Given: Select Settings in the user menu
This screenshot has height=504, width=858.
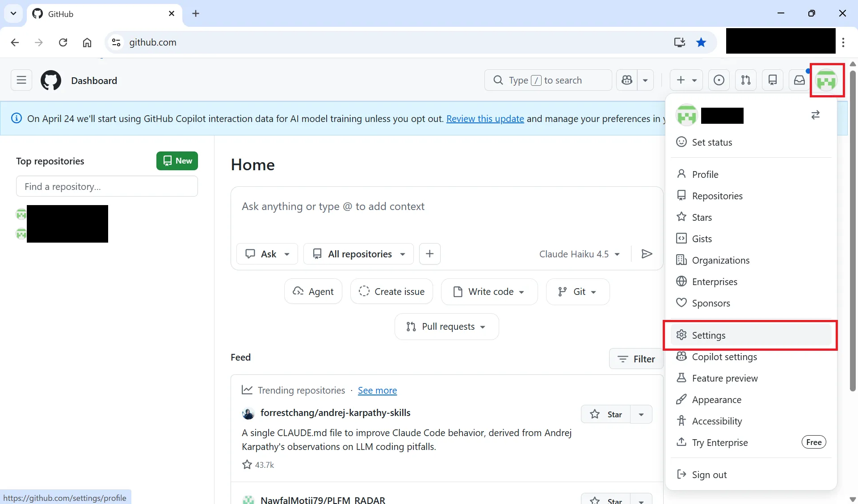Looking at the screenshot, I should coord(708,335).
